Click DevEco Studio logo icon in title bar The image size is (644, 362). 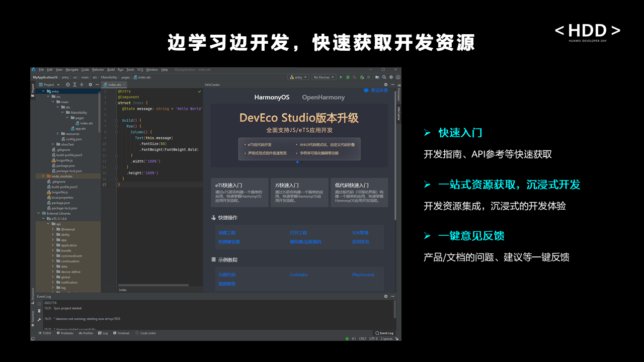coord(34,69)
